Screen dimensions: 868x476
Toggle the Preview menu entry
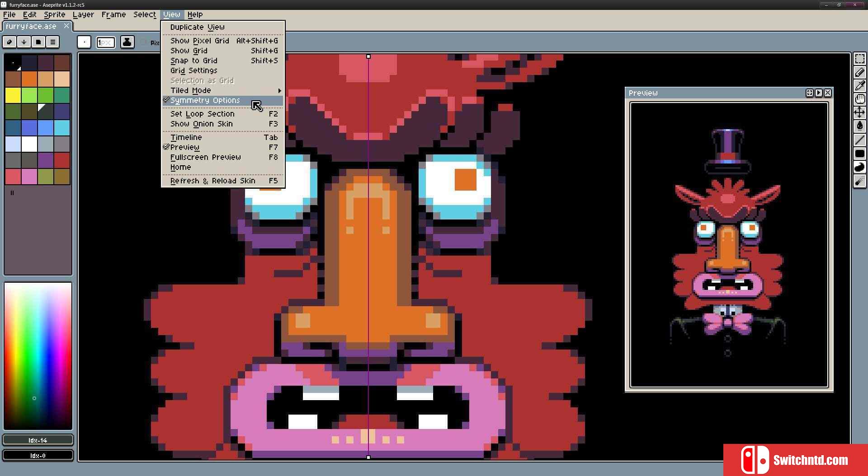(223, 147)
